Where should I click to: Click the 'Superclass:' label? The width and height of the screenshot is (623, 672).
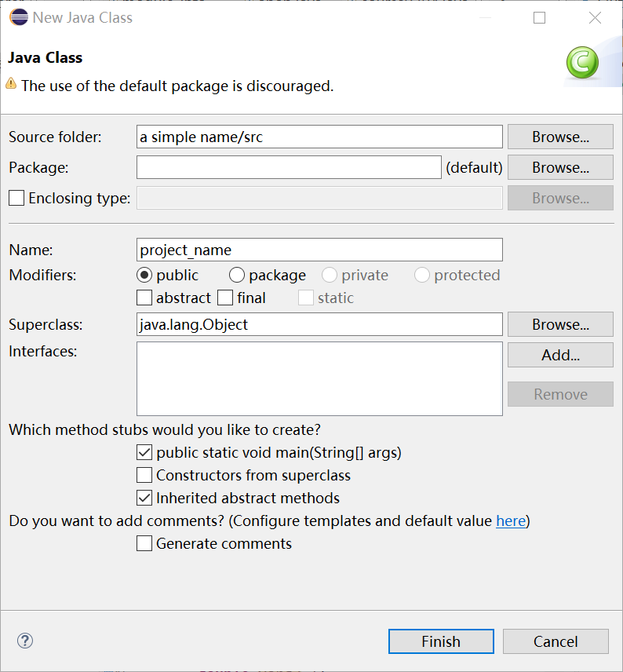tap(46, 324)
